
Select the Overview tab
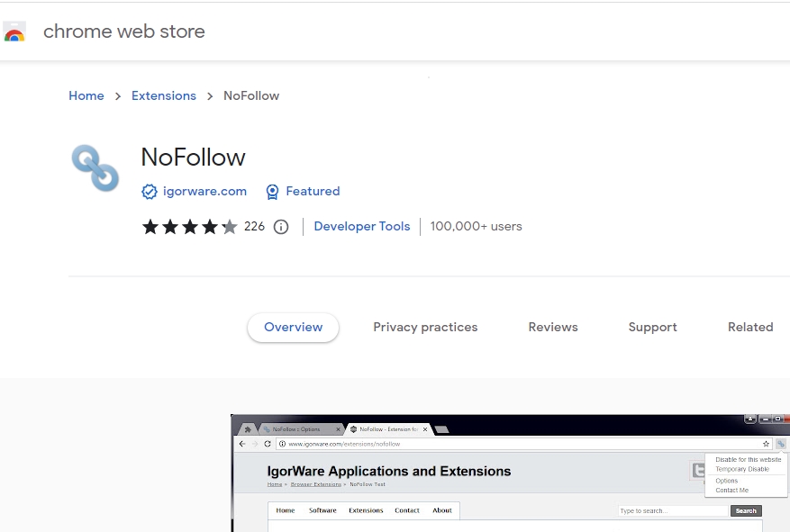pos(293,328)
